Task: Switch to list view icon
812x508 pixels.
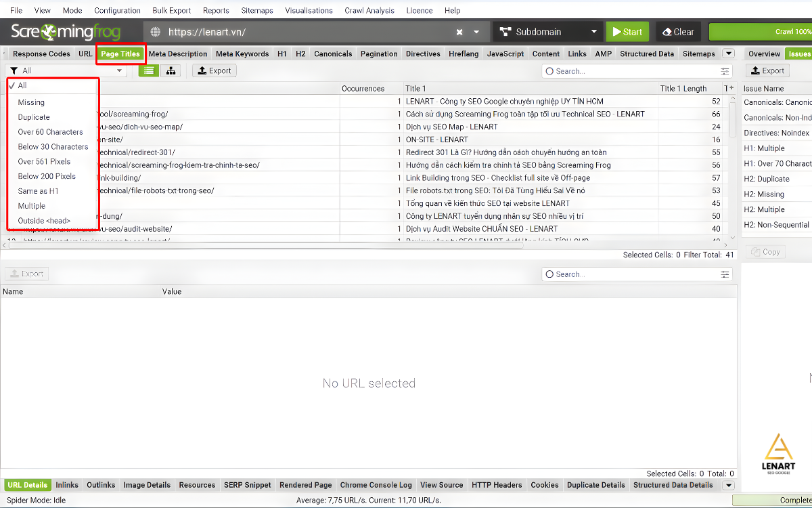Action: [149, 70]
